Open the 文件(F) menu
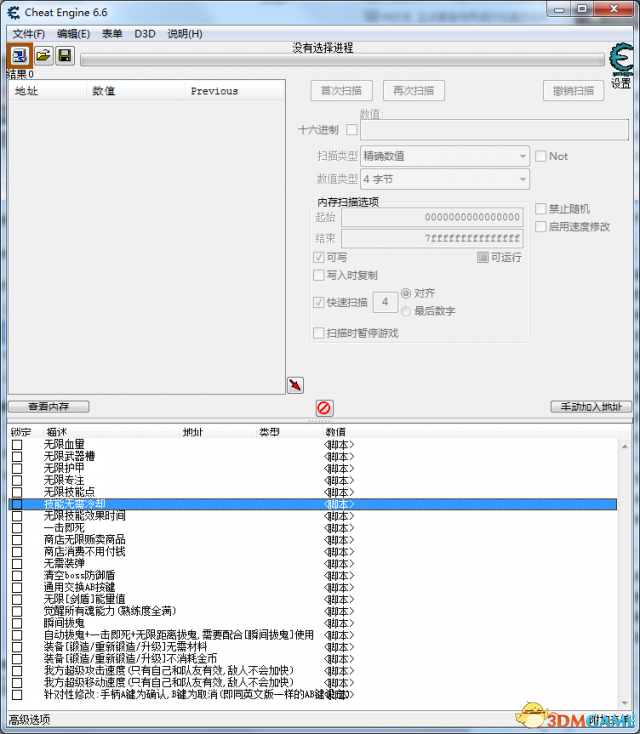Screen dimensions: 640x734 click(29, 34)
